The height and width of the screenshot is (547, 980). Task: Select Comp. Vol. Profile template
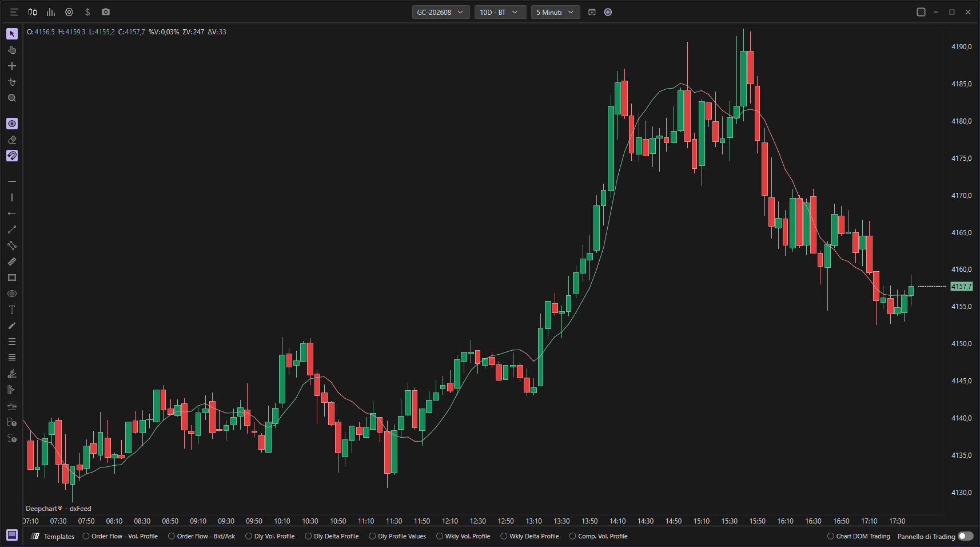pos(598,536)
